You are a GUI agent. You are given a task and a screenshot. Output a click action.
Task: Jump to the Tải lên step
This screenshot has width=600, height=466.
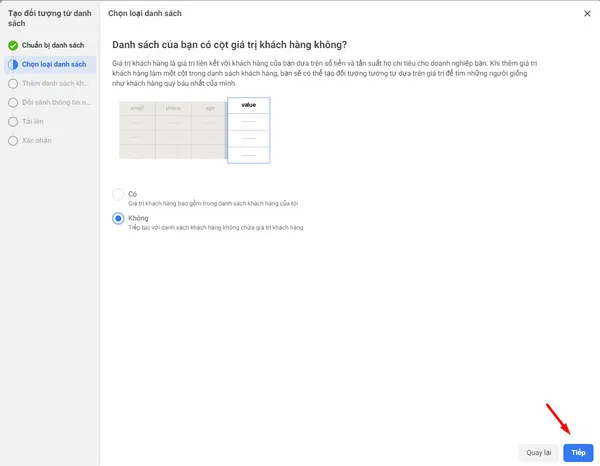35,122
